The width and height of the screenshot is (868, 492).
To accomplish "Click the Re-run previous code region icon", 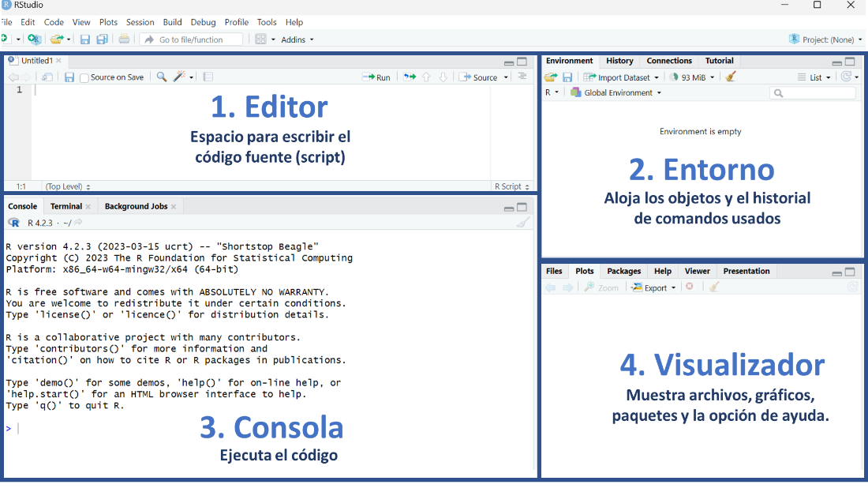I will click(x=410, y=77).
